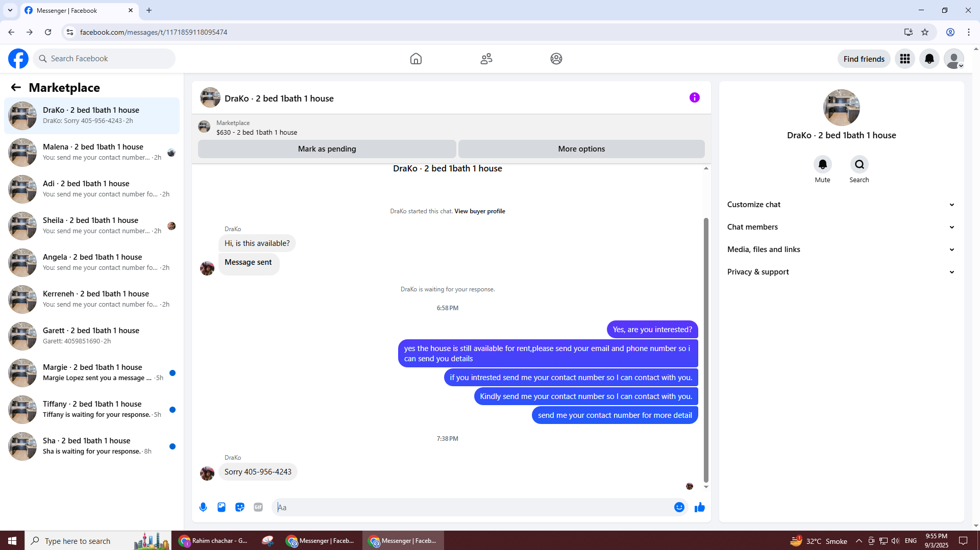Open the emoji picker

(x=679, y=507)
